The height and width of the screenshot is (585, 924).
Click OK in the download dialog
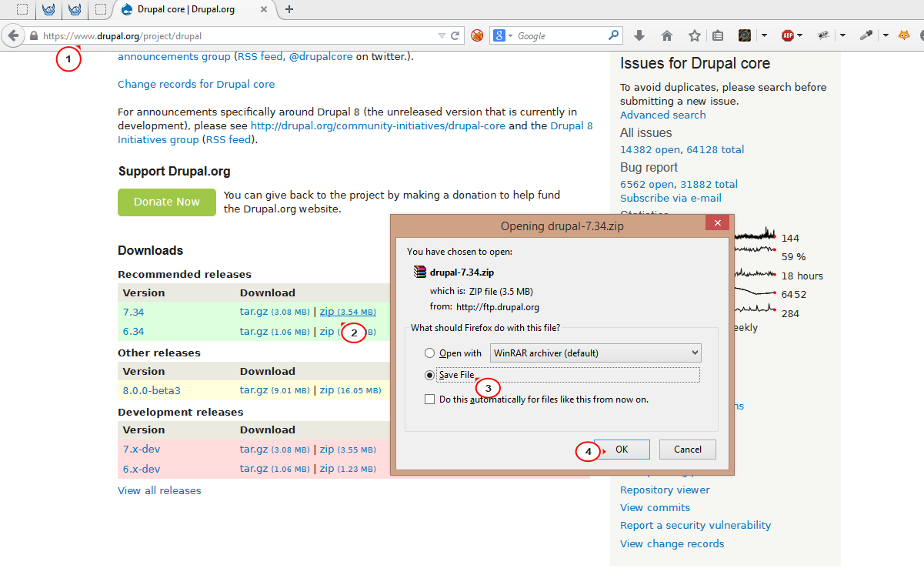[x=622, y=450]
